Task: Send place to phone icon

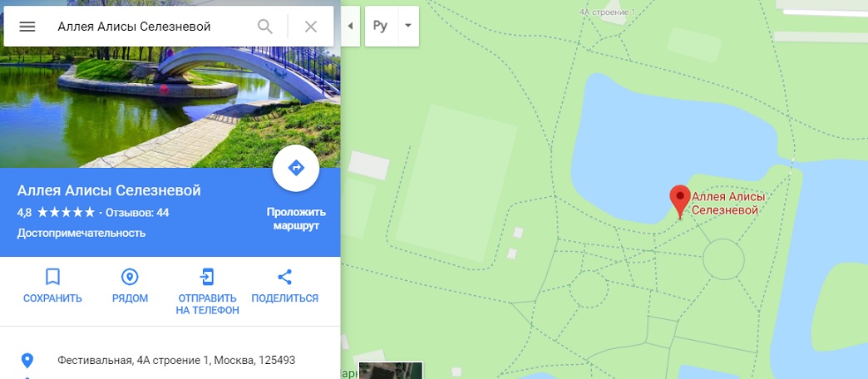Action: 207,277
